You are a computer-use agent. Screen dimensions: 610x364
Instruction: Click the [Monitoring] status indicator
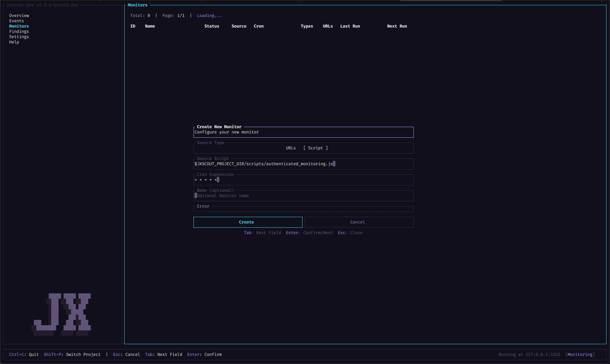click(x=580, y=354)
